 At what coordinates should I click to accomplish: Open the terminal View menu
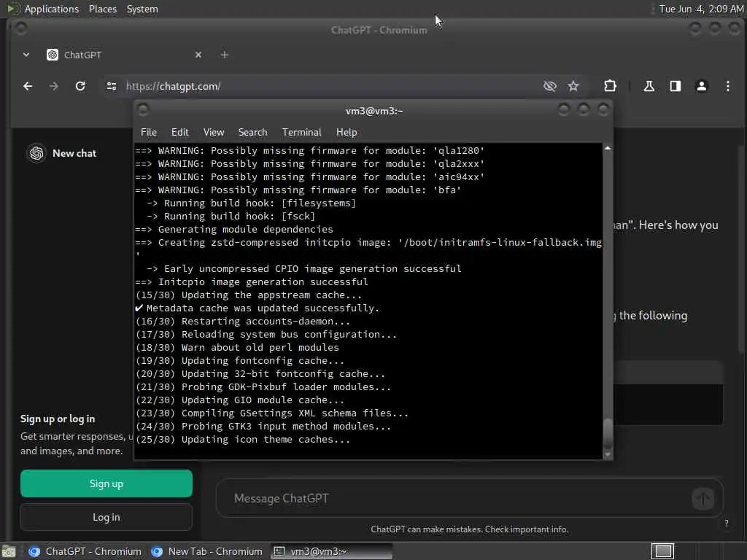(214, 133)
